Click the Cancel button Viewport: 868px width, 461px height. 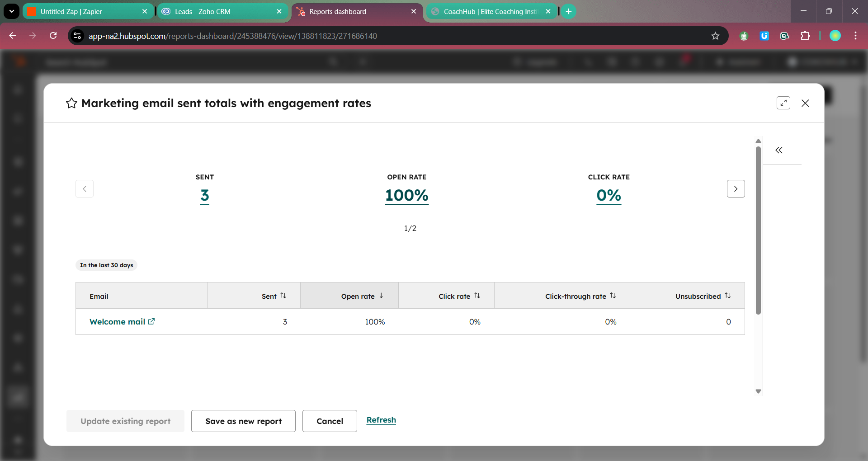click(x=330, y=421)
